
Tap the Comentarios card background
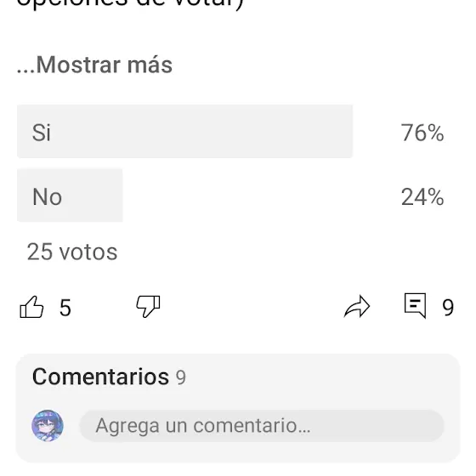pos(238,408)
